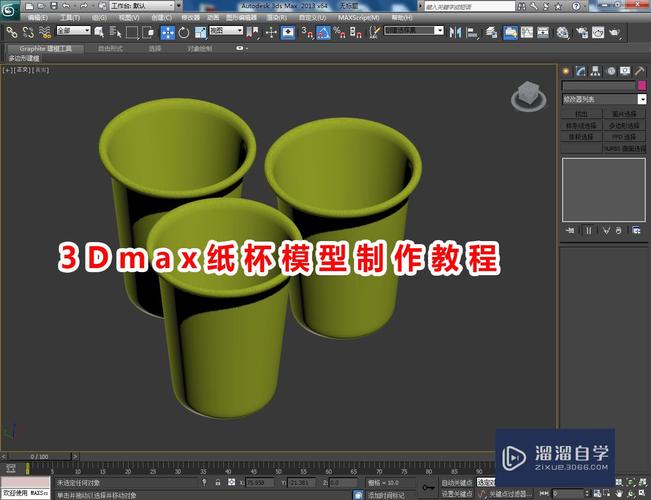Click the FFD 选择 modifier button
Viewport: 651px width, 500px height.
point(624,137)
